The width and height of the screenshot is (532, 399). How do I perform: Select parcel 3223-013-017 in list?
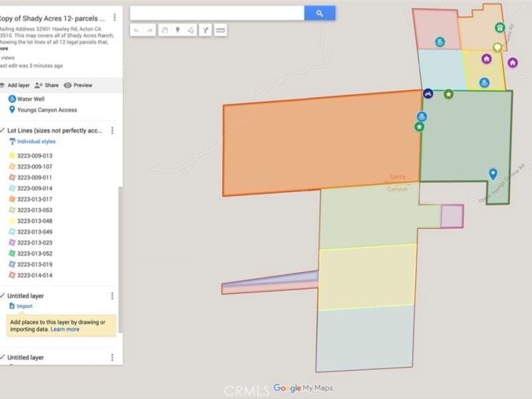pyautogui.click(x=31, y=199)
